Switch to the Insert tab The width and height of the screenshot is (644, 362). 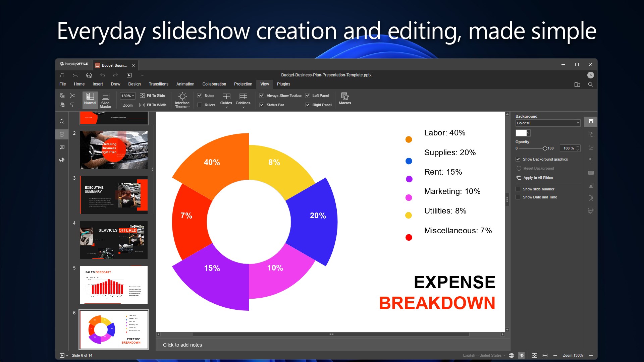click(98, 84)
